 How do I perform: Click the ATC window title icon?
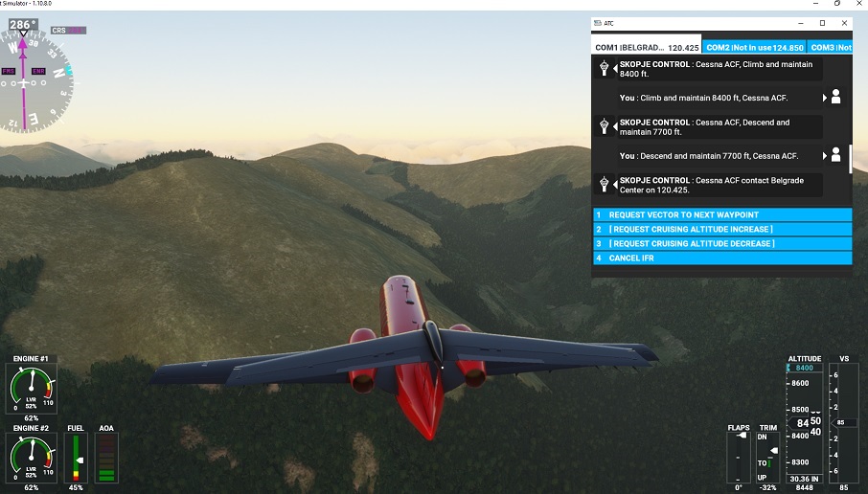(597, 23)
